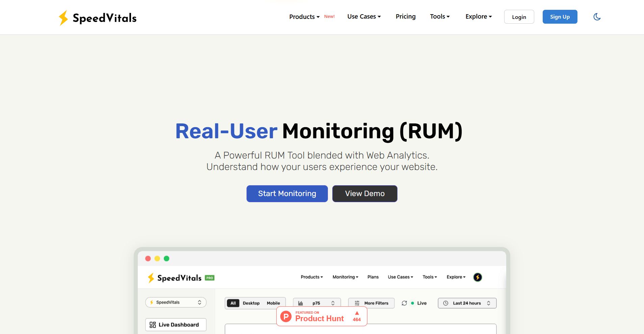The width and height of the screenshot is (644, 334).
Task: Click the refresh icon beside Live
Action: (404, 303)
